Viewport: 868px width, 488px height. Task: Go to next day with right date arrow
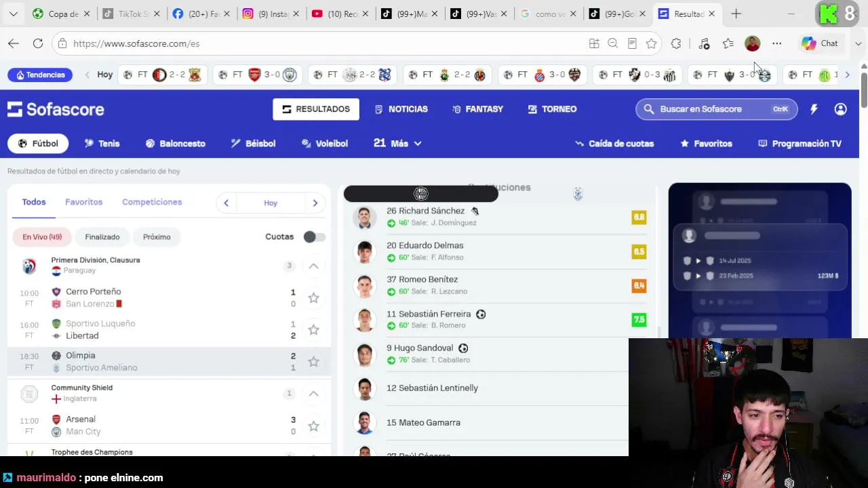pos(315,203)
